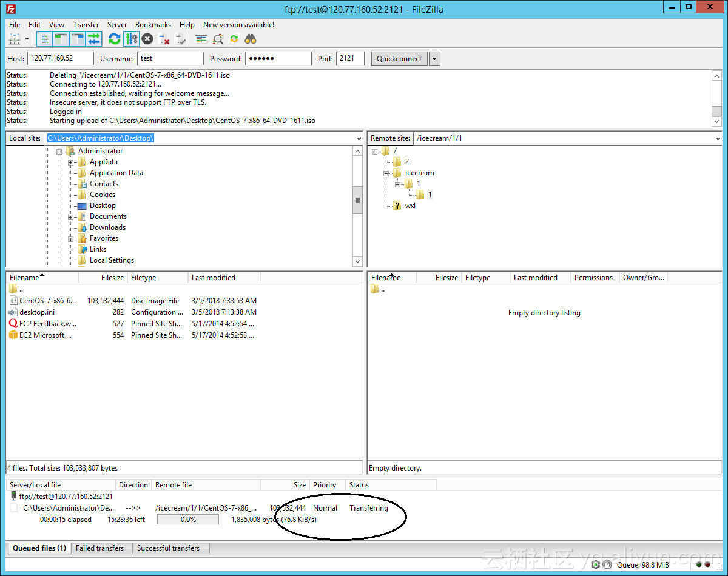The image size is (728, 576).
Task: Sort remote files by Permissions column
Action: point(595,278)
